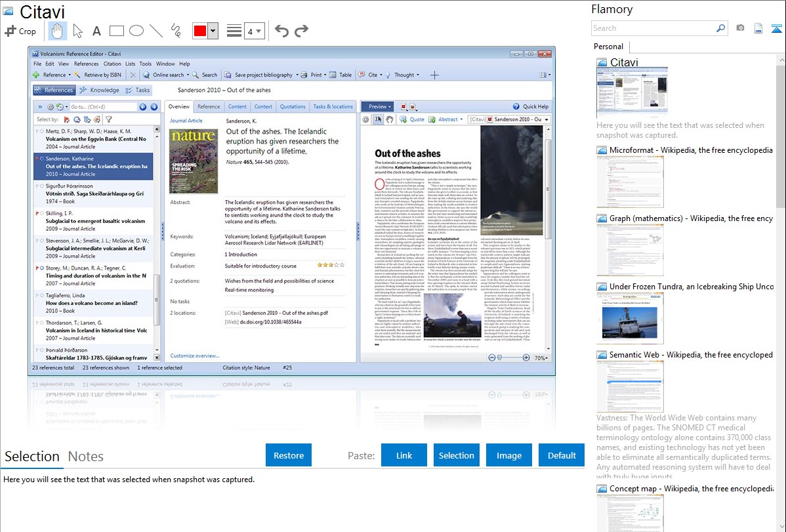Open the Tools menu in the Citavi snapshot
This screenshot has height=532, width=786.
point(146,64)
